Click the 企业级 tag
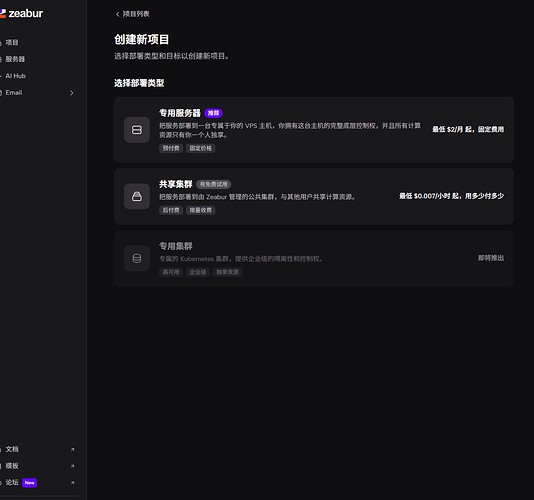 pos(198,272)
